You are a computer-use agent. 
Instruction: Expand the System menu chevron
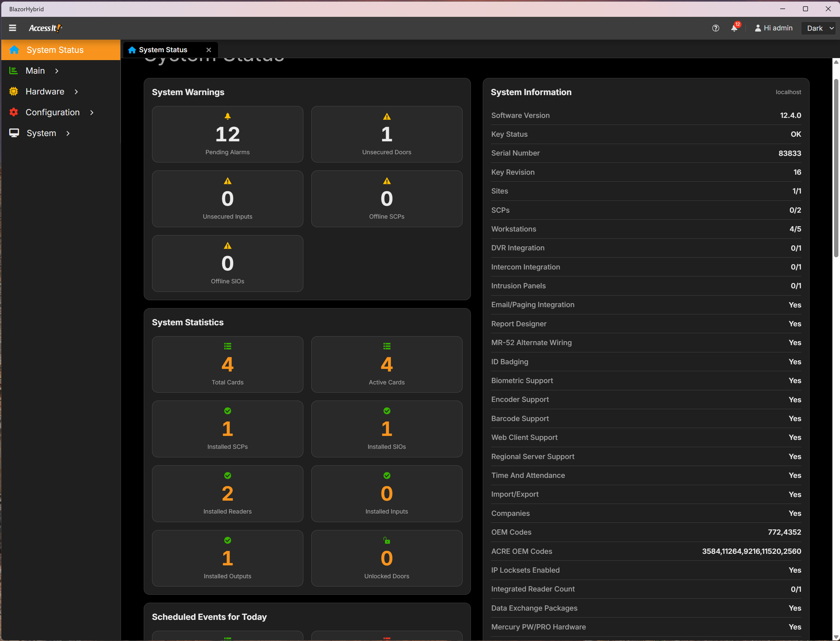(x=68, y=133)
